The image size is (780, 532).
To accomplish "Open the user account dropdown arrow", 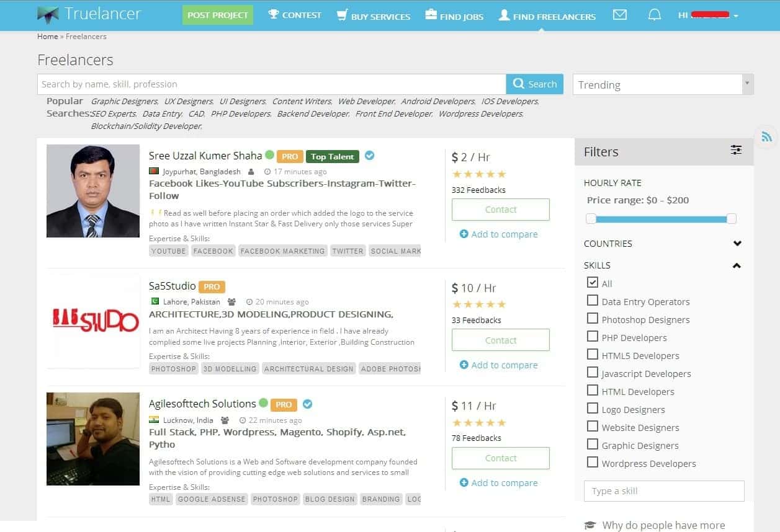I will point(736,16).
